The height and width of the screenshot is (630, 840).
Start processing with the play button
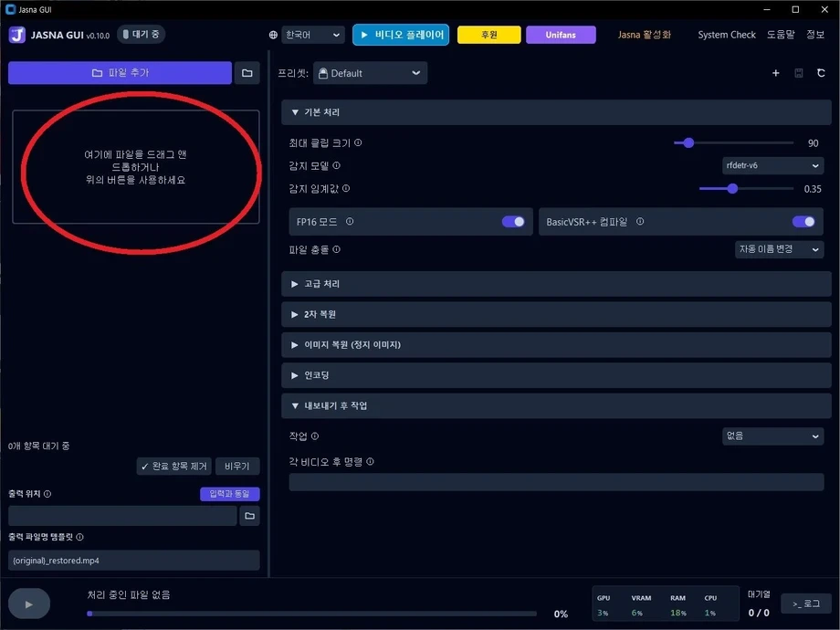[x=29, y=604]
